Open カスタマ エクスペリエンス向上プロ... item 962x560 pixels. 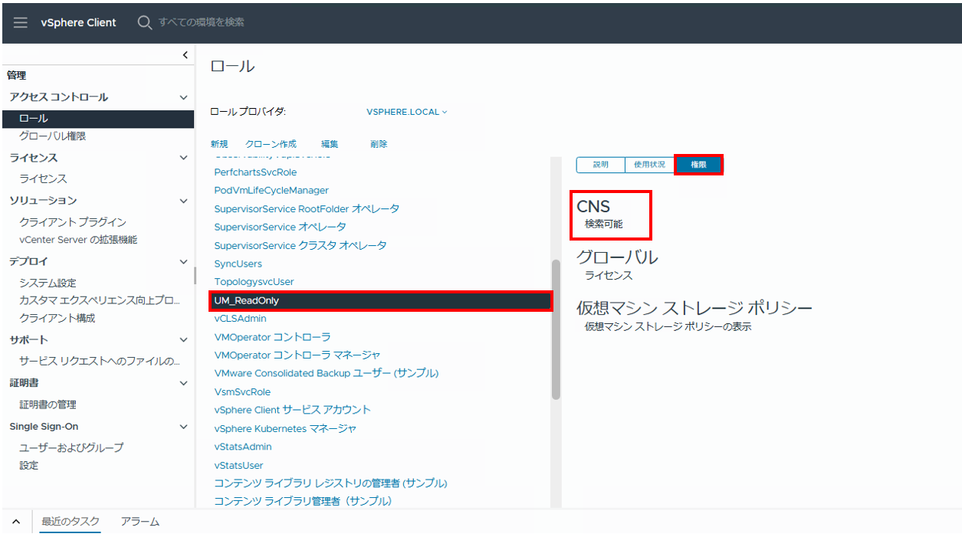point(101,300)
